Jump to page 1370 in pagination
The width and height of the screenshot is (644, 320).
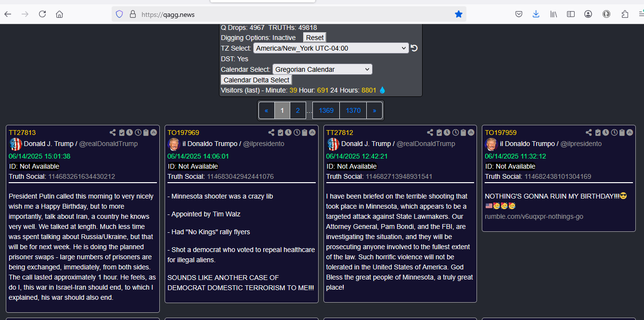coord(353,110)
